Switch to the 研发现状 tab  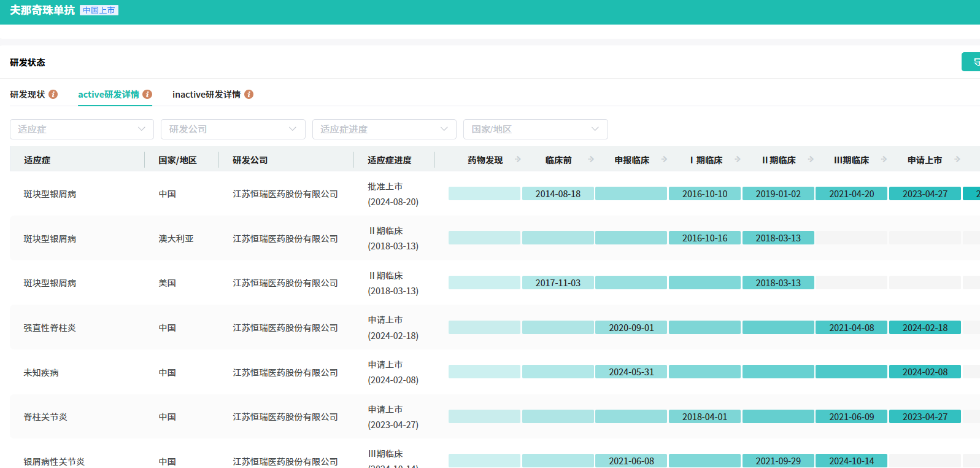coord(28,94)
